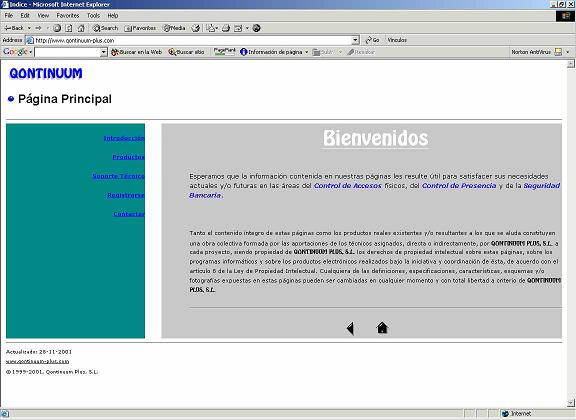Follow the Soporte Técnico link
The width and height of the screenshot is (576, 420).
point(118,176)
